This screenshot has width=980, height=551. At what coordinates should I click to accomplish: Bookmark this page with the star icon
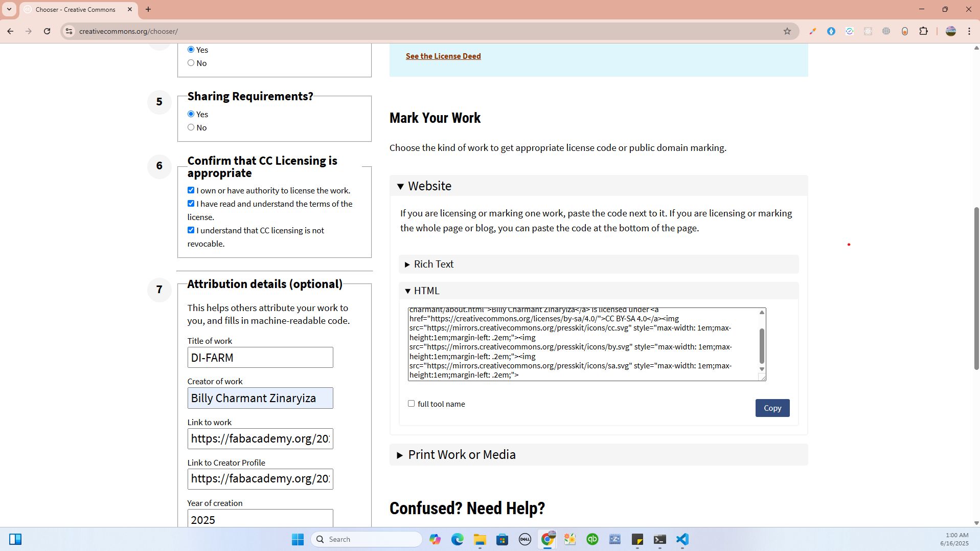pyautogui.click(x=787, y=31)
